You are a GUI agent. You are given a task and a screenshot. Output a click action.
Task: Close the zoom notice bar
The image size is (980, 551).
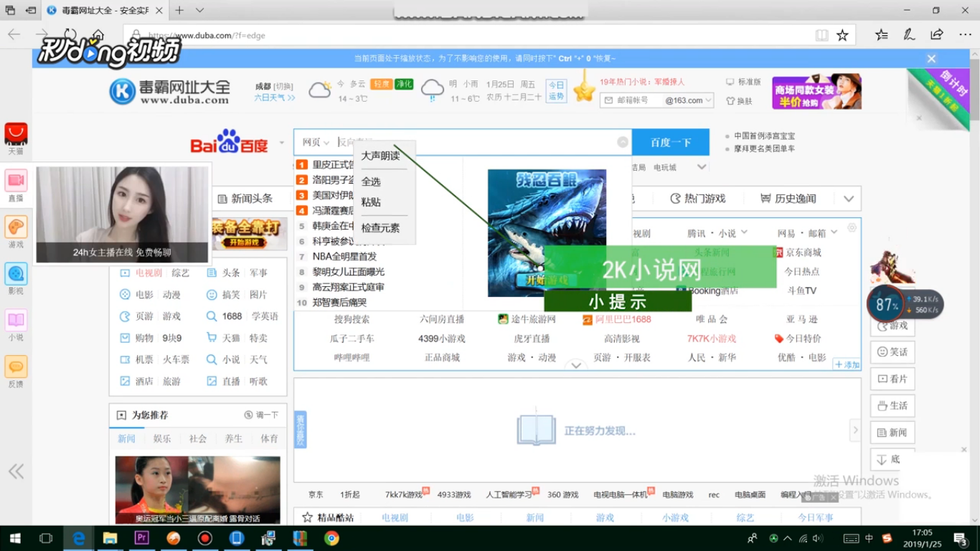[931, 59]
